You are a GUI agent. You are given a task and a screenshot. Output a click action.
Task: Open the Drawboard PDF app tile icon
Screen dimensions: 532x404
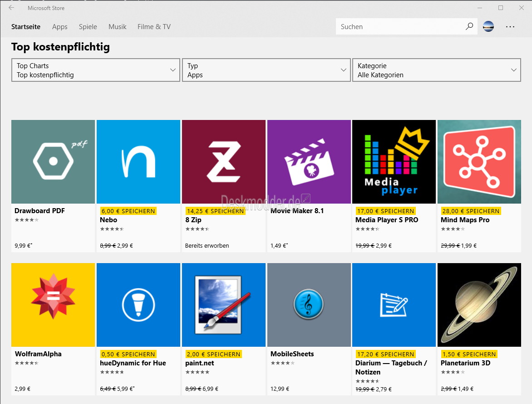point(53,162)
